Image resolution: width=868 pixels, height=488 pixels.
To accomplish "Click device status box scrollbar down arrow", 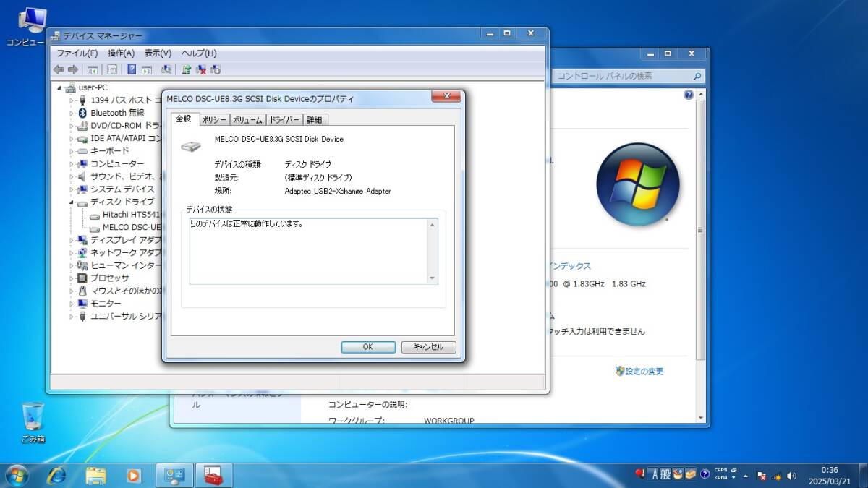I will coord(433,278).
